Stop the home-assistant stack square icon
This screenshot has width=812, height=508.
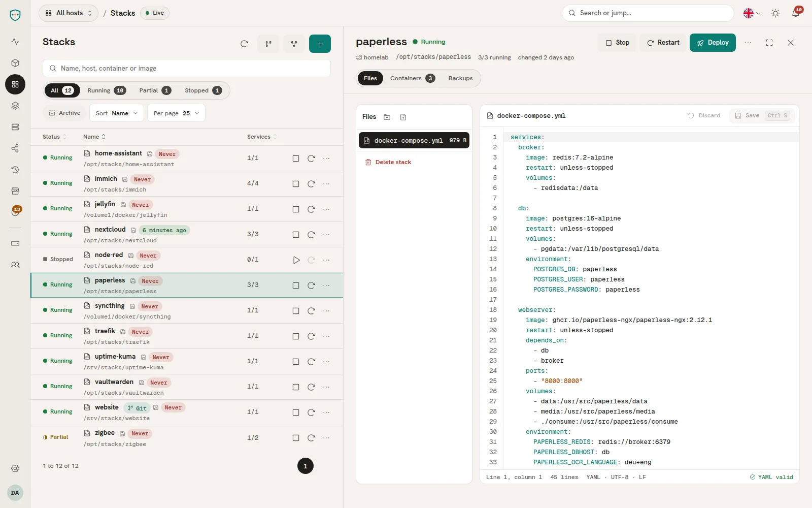(x=296, y=158)
